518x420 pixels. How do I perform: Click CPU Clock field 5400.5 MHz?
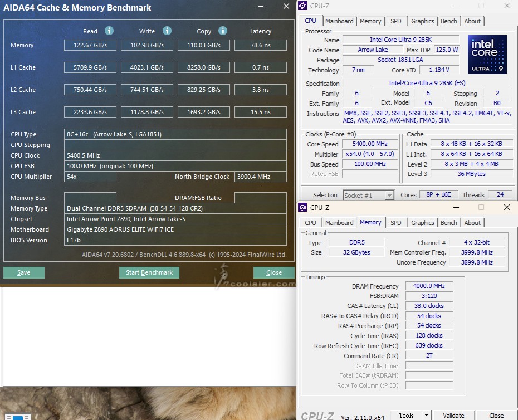[175, 155]
